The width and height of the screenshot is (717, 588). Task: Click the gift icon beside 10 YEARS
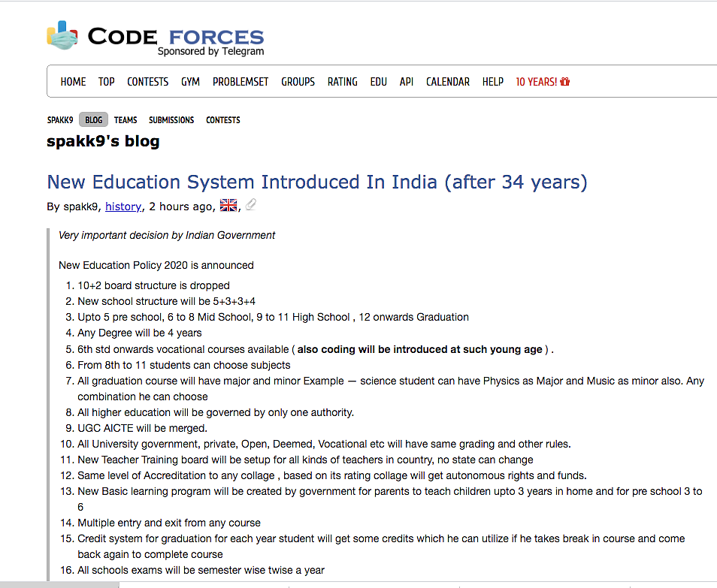click(565, 82)
